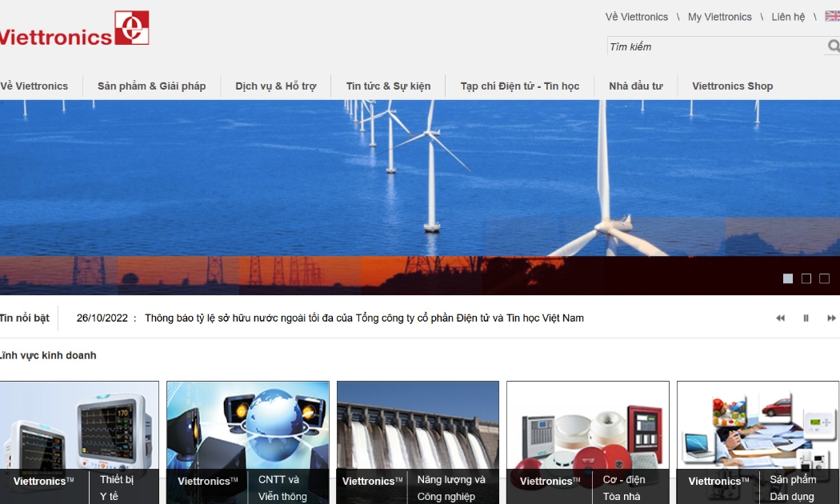
Task: Open the Liên hệ link
Action: pyautogui.click(x=788, y=17)
